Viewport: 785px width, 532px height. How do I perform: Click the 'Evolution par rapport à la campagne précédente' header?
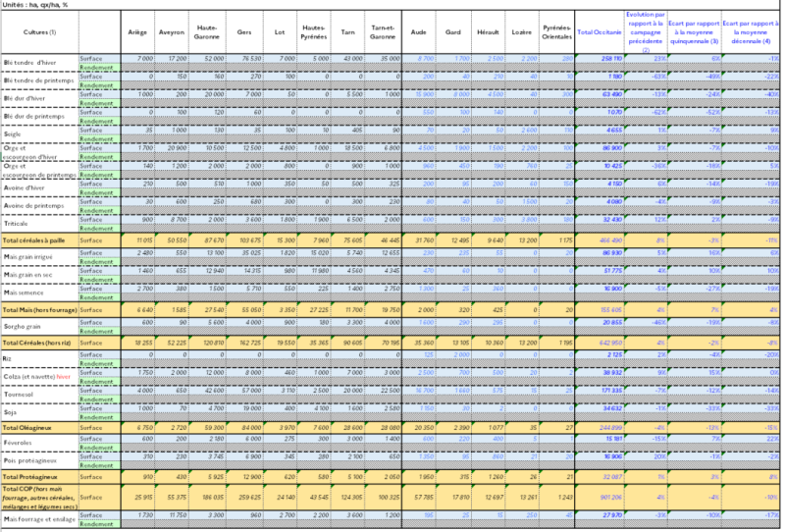point(646,32)
